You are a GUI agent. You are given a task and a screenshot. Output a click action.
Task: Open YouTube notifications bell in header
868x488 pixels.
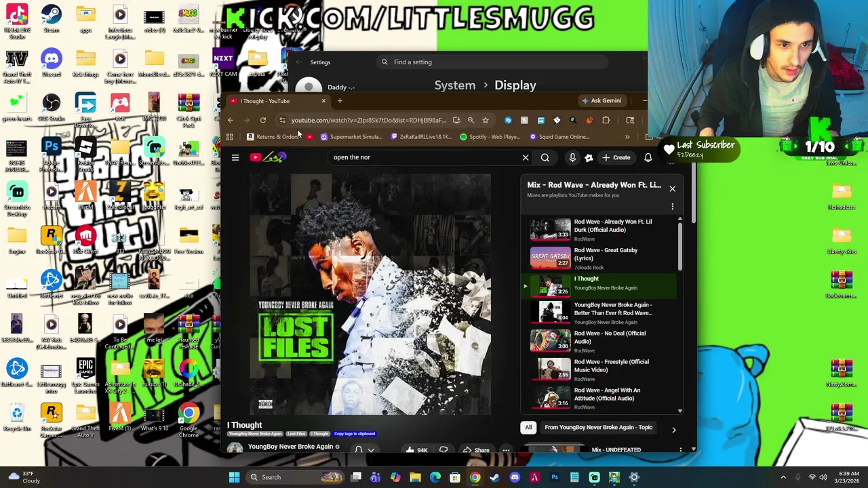[648, 157]
